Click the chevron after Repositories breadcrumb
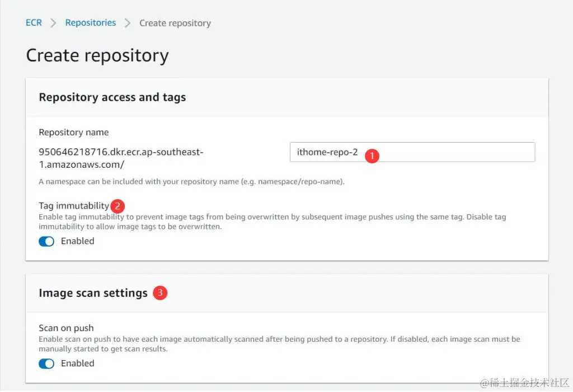Image resolution: width=573 pixels, height=392 pixels. [x=128, y=23]
